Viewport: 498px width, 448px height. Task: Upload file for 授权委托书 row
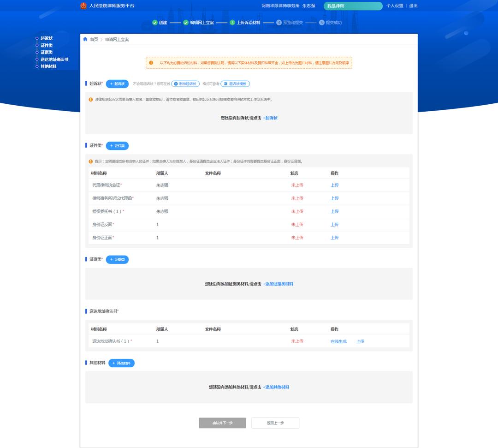[x=334, y=211]
